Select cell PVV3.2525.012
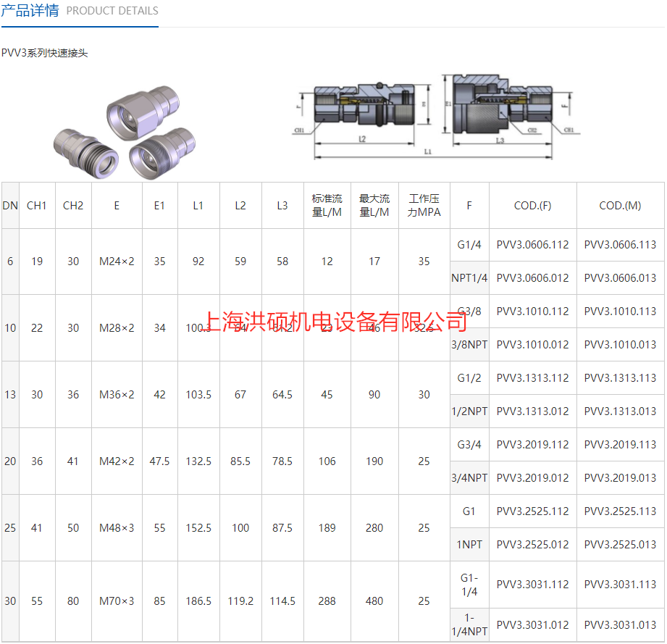This screenshot has width=667, height=644. pos(532,545)
